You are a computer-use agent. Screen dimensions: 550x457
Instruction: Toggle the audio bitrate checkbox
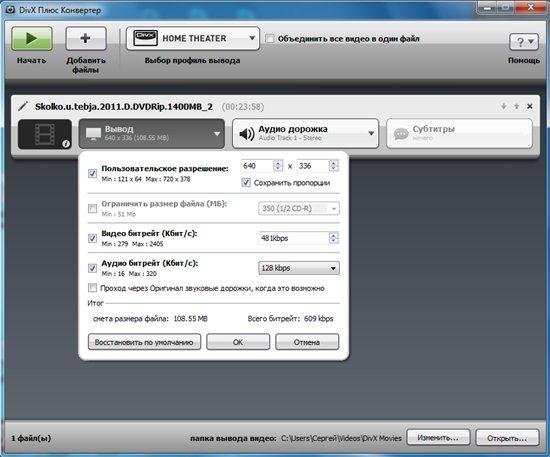92,268
